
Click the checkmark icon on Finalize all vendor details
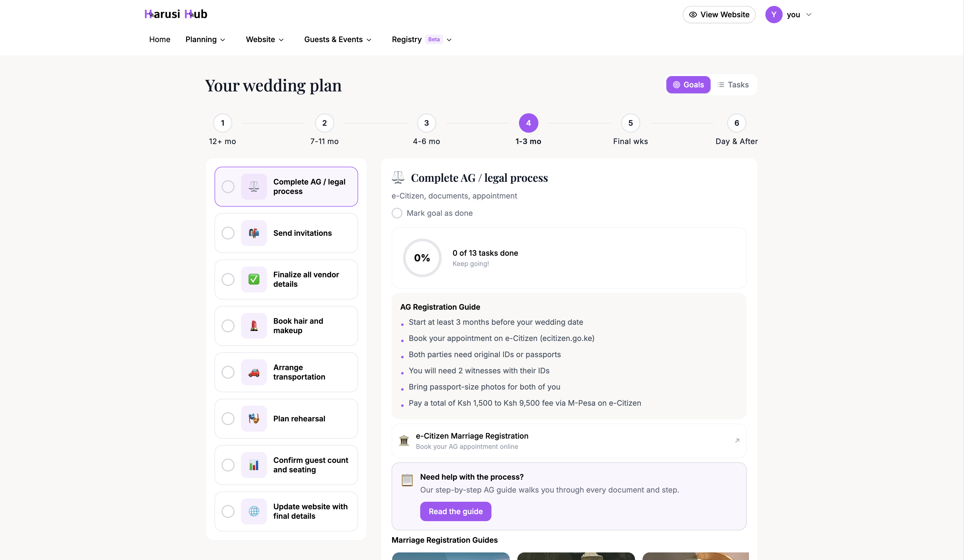pyautogui.click(x=254, y=279)
